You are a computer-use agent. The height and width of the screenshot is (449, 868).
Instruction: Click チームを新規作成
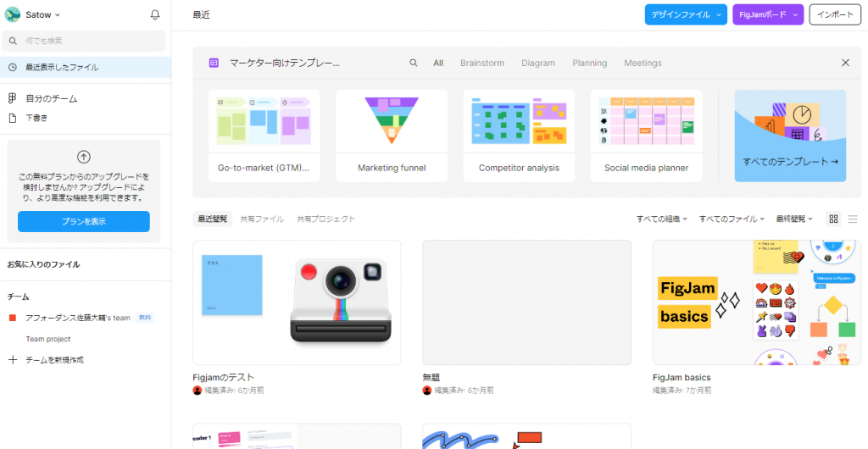click(54, 360)
